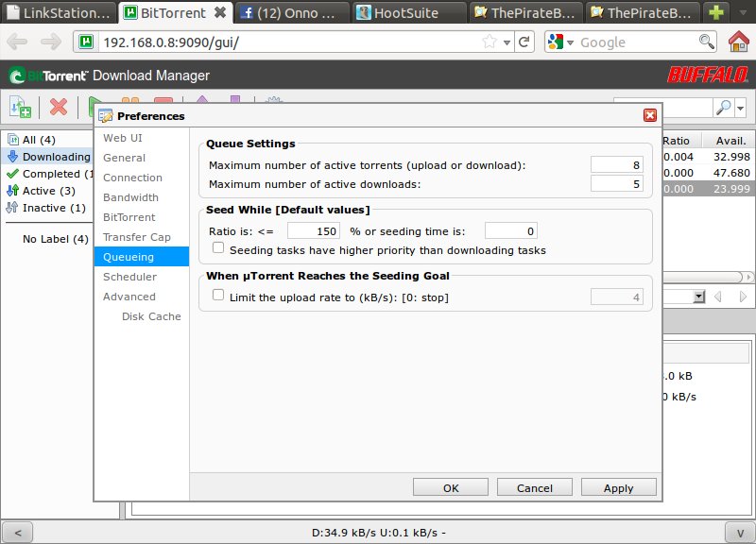Bookmark page with the star icon
Viewport: 756px width, 544px height.
point(490,42)
